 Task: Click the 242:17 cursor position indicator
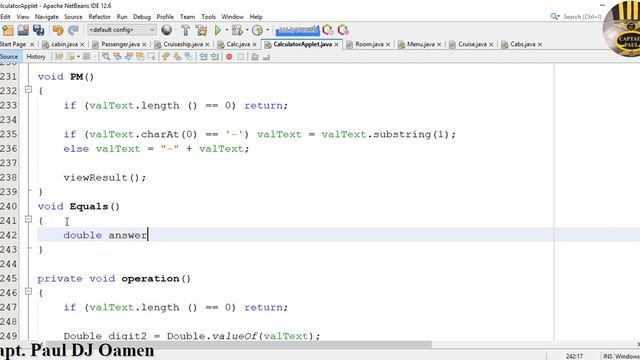(574, 356)
